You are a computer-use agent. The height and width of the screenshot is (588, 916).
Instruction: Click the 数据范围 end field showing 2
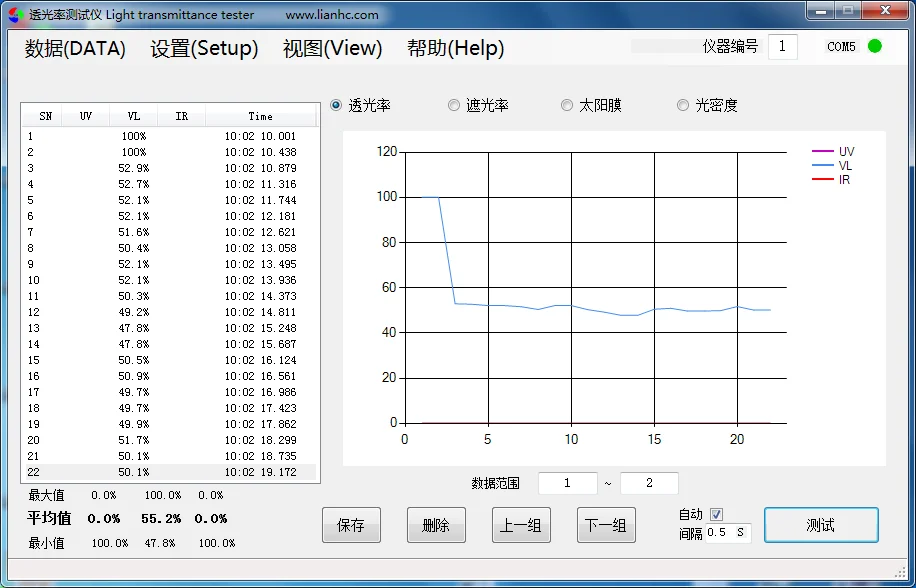click(649, 483)
